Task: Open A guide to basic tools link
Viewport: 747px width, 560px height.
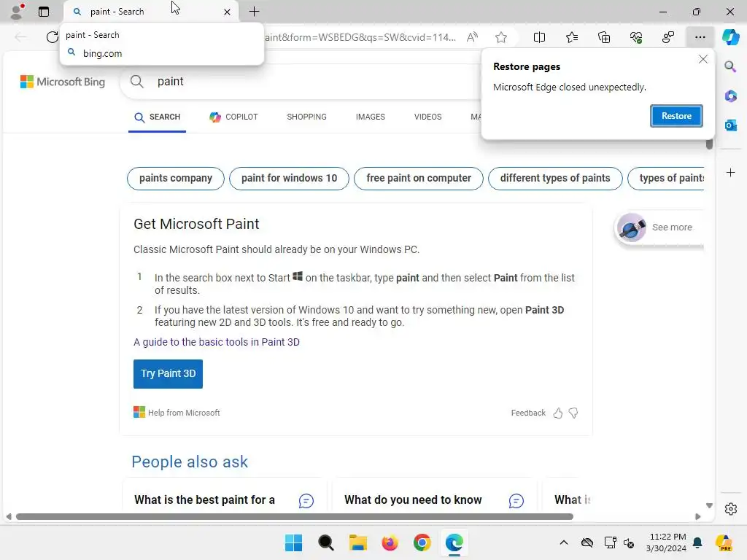Action: coord(216,343)
